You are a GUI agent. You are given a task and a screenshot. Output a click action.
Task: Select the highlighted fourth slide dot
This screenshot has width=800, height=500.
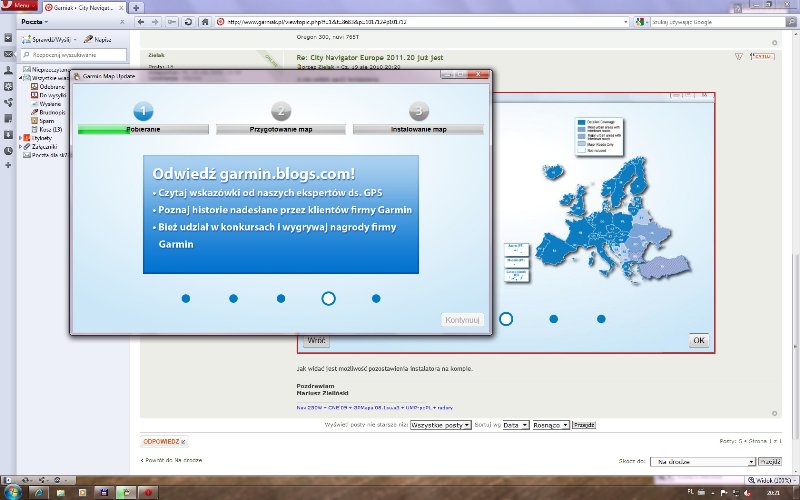(x=329, y=298)
